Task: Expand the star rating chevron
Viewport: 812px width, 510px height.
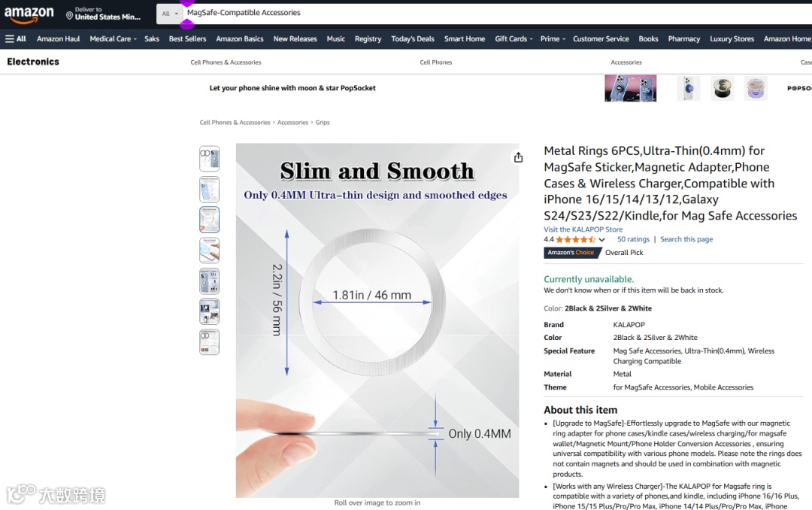Action: point(601,239)
